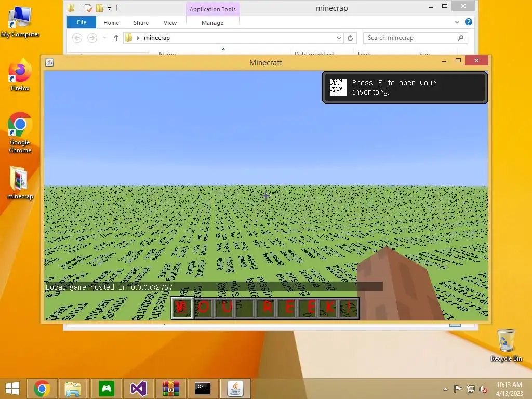
Task: Click New Folder icon in quick access toolbar
Action: pos(99,8)
